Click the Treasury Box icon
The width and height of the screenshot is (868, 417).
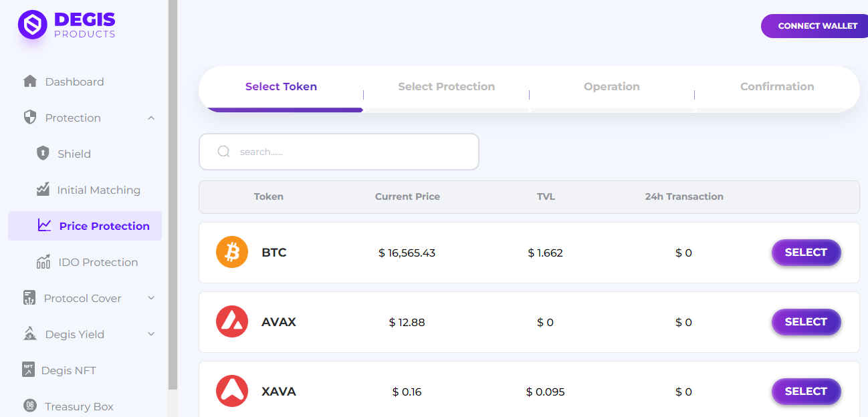[x=30, y=406]
